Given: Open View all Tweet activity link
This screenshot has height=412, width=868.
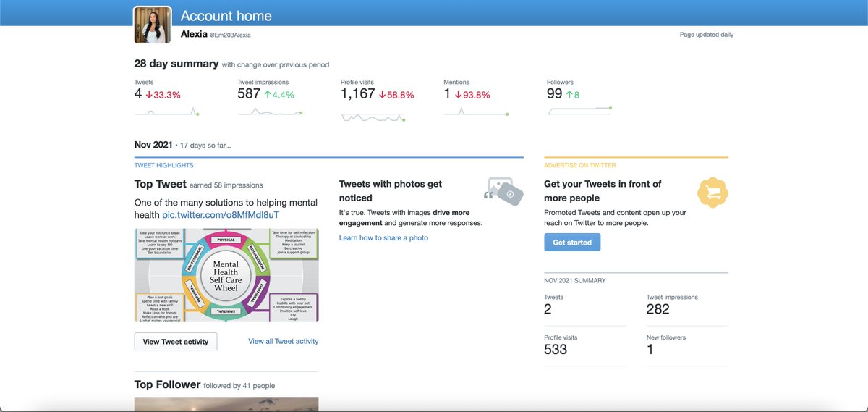Looking at the screenshot, I should [x=283, y=341].
